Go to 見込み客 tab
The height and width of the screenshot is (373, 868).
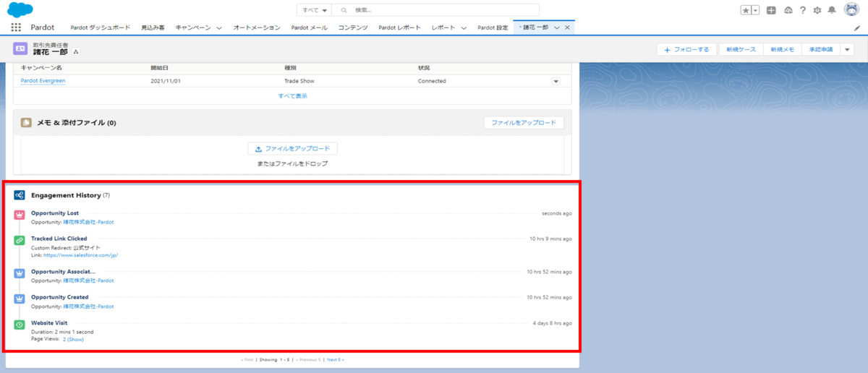coord(153,27)
